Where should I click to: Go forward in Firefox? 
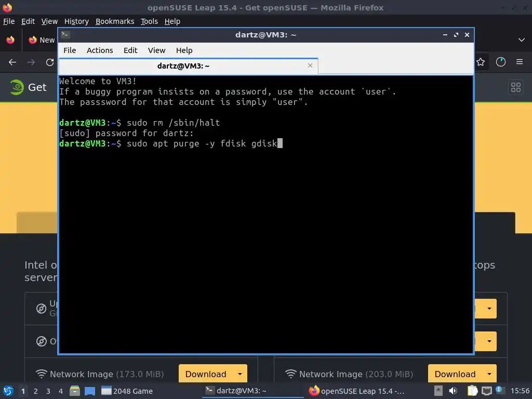point(31,62)
